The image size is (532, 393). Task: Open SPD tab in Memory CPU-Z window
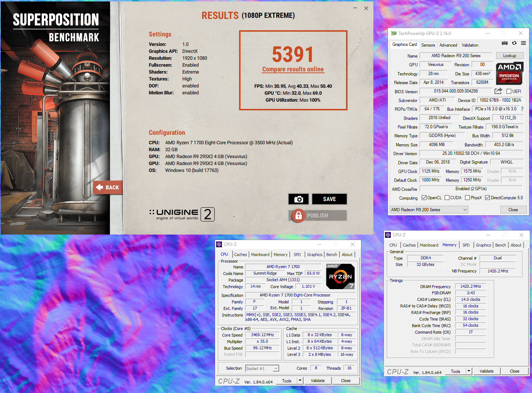click(466, 245)
